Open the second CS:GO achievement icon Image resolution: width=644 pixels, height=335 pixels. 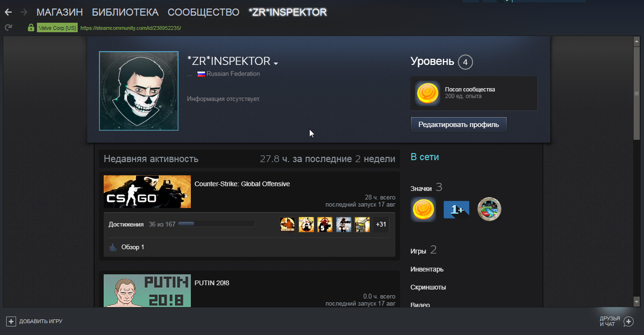pos(306,225)
